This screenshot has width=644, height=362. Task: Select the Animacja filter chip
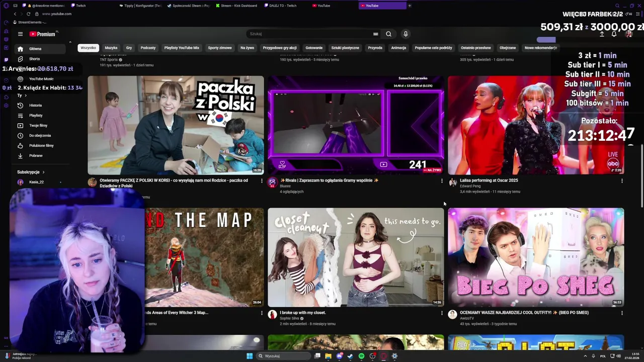coord(398,48)
